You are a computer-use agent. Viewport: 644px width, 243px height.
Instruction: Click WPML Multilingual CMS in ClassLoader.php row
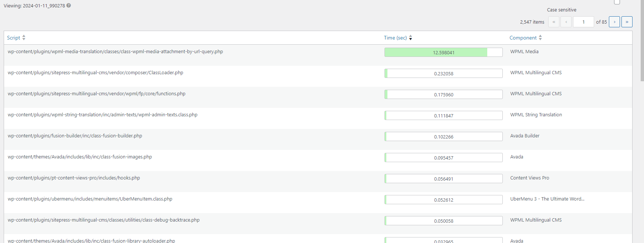(x=536, y=73)
